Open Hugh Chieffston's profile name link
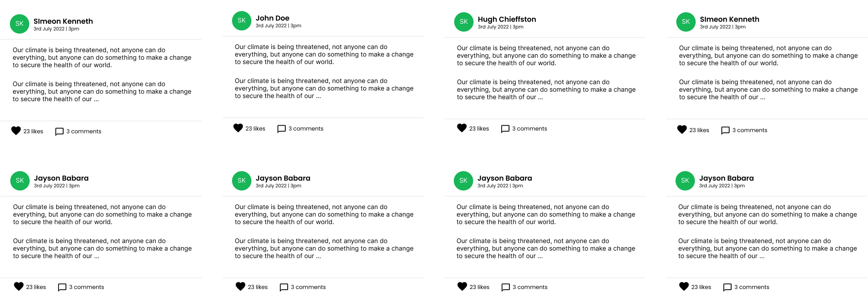The image size is (868, 298). point(507,19)
